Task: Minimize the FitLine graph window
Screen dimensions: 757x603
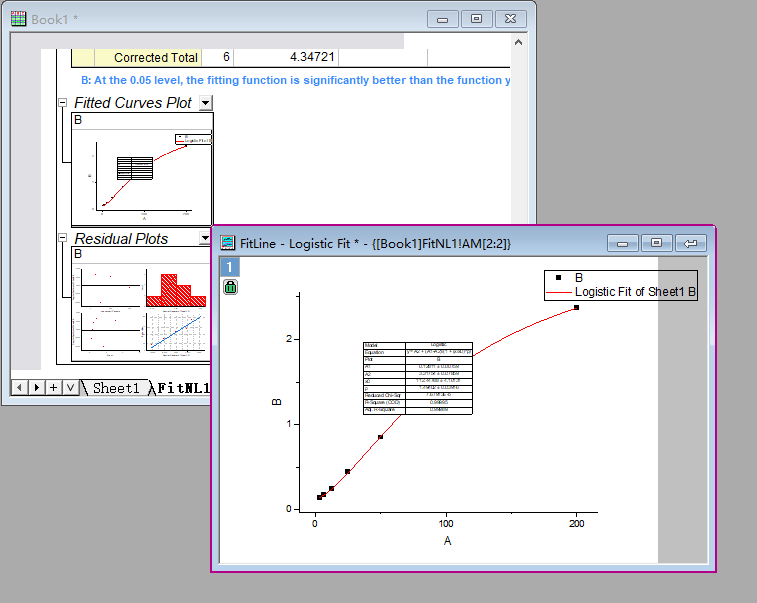Action: (623, 243)
